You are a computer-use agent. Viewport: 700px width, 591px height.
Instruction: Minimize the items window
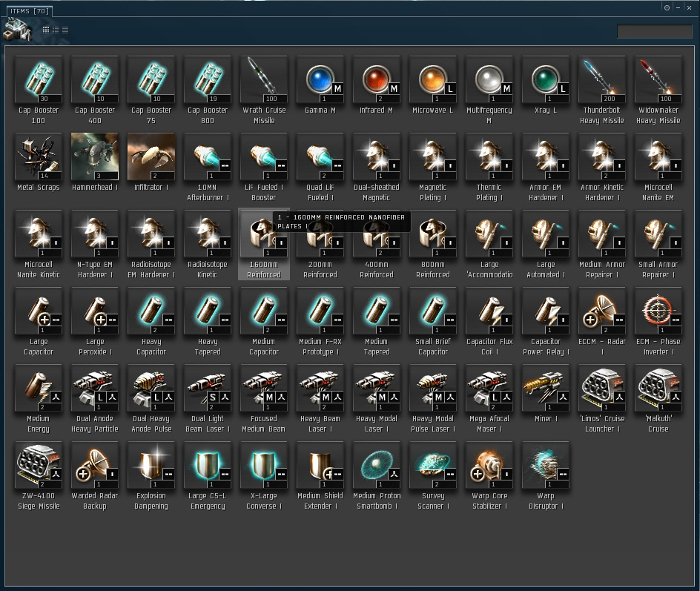(678, 7)
